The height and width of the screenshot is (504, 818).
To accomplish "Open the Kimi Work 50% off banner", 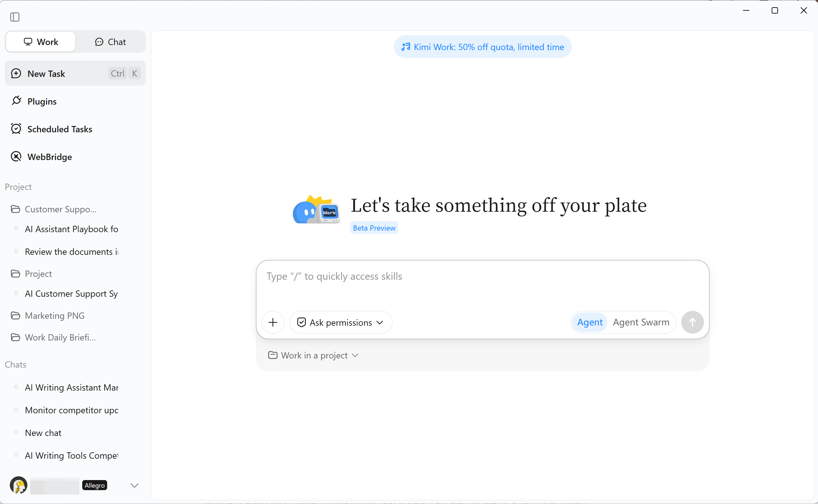I will coord(482,47).
